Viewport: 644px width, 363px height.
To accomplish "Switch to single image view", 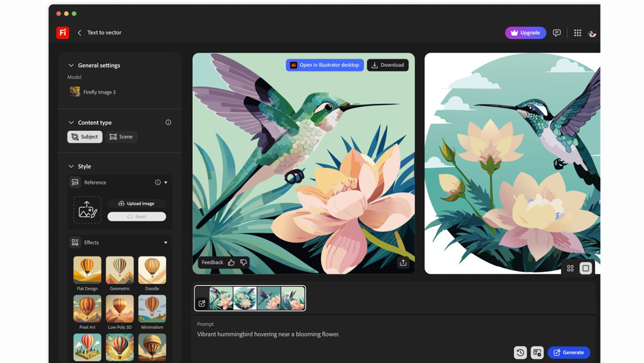I will click(x=586, y=268).
